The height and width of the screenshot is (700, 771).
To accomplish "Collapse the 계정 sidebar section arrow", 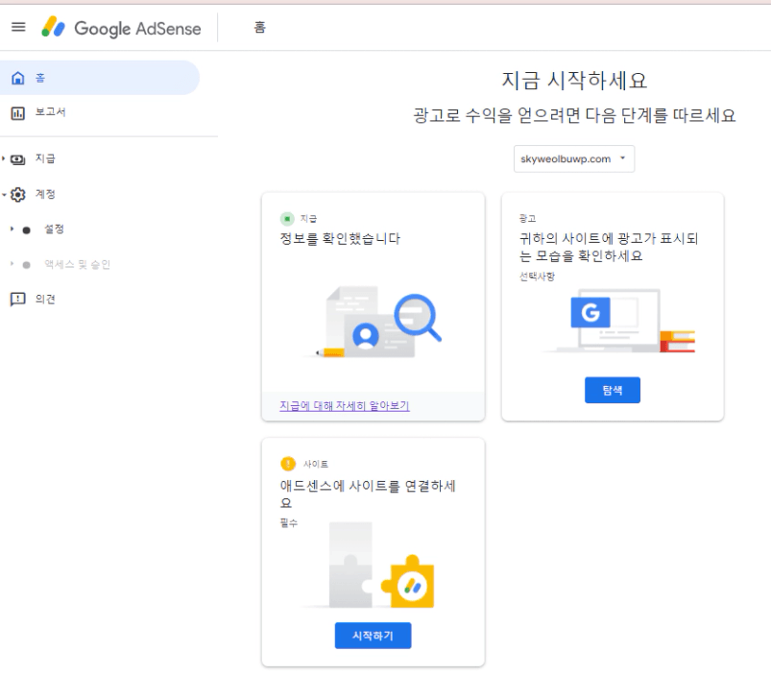I will [5, 194].
